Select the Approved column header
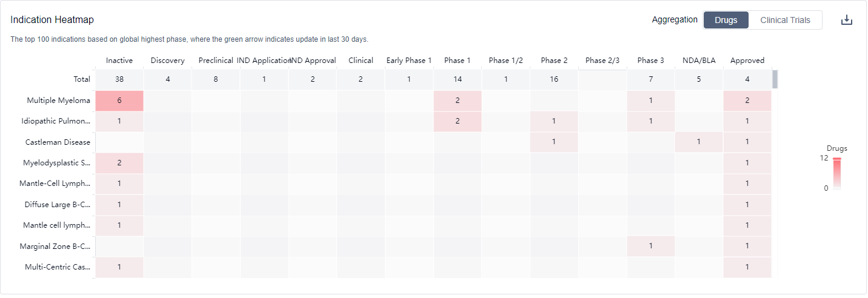The height and width of the screenshot is (298, 868). [747, 61]
